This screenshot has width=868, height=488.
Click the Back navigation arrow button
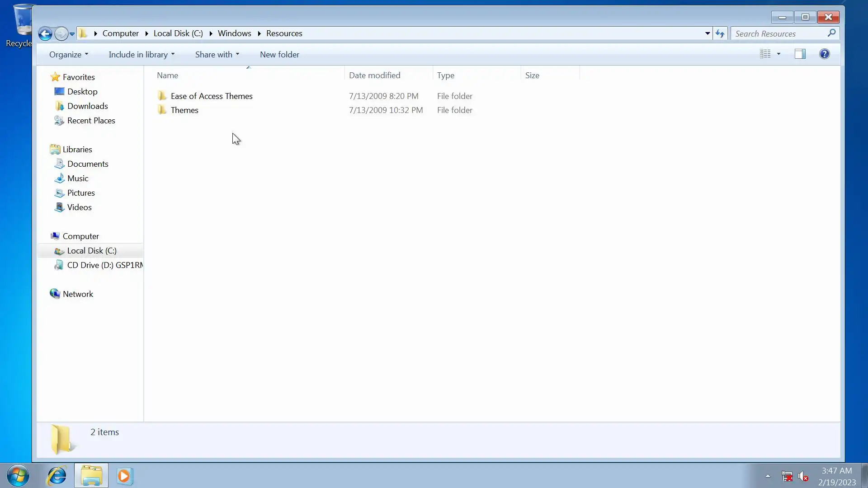click(45, 33)
